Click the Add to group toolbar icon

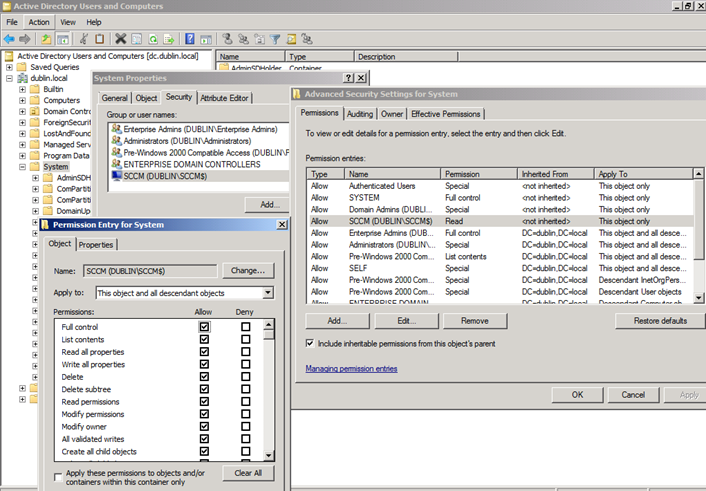(307, 39)
